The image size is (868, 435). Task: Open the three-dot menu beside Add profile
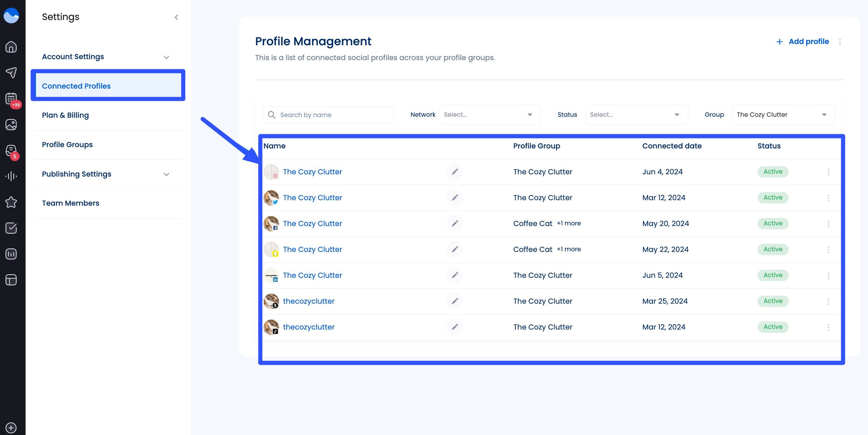click(840, 42)
